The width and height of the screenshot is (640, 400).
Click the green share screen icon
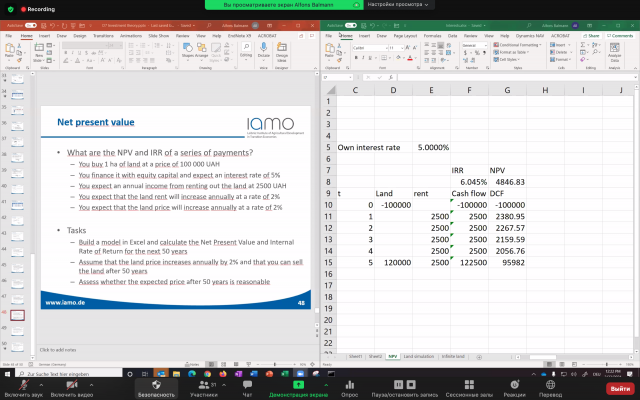pos(298,384)
